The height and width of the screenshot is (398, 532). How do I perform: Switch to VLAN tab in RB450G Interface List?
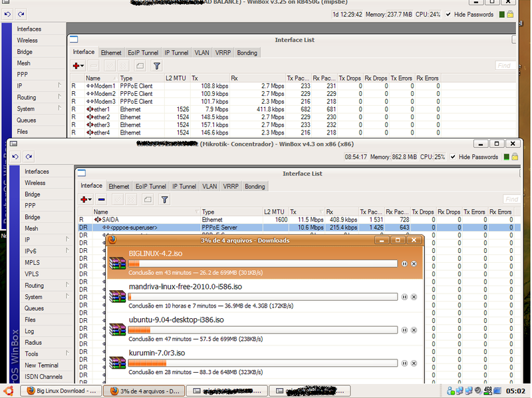coord(202,53)
